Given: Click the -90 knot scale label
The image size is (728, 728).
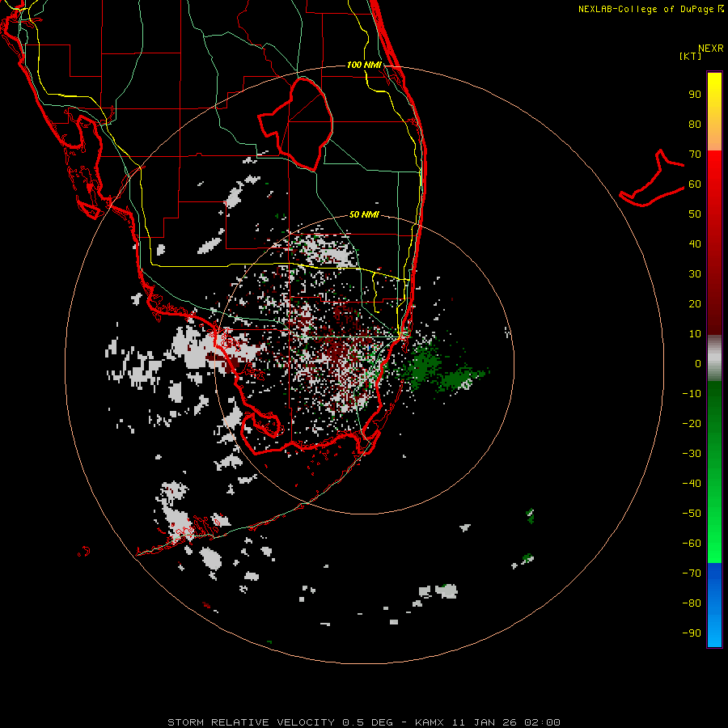Looking at the screenshot, I should 692,633.
